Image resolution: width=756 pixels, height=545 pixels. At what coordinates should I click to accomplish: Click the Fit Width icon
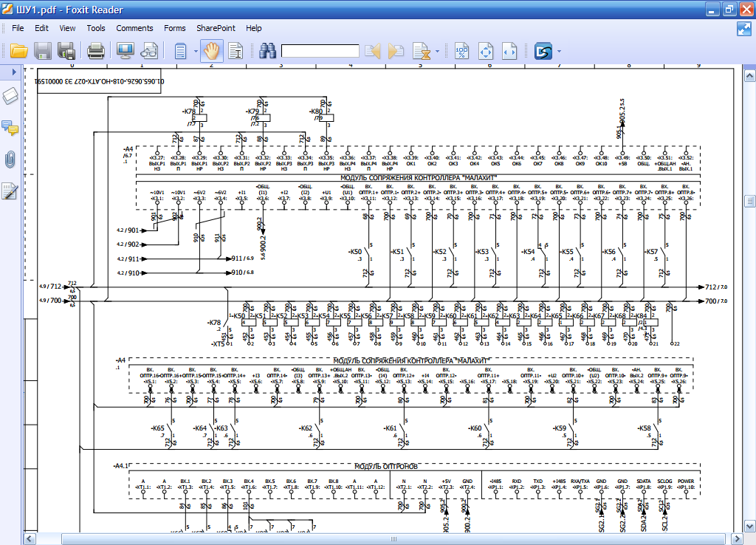[509, 51]
